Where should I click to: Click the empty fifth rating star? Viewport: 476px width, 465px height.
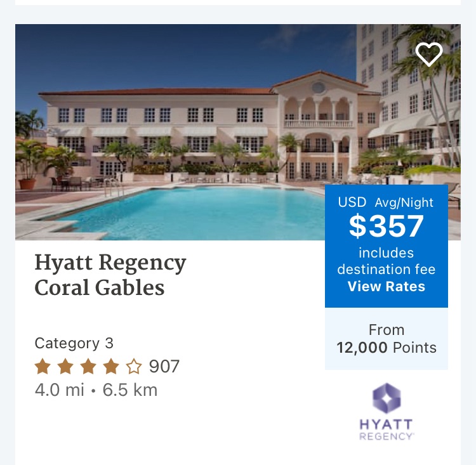pos(134,367)
